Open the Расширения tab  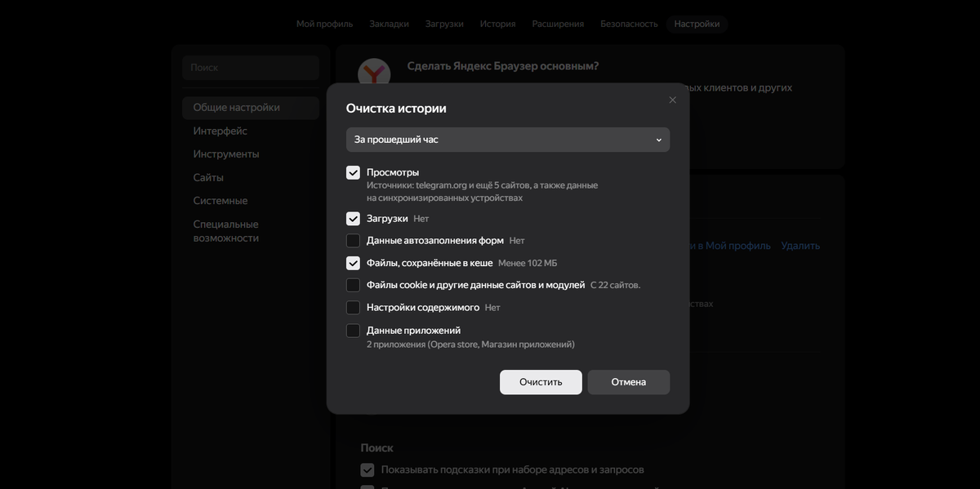[558, 24]
